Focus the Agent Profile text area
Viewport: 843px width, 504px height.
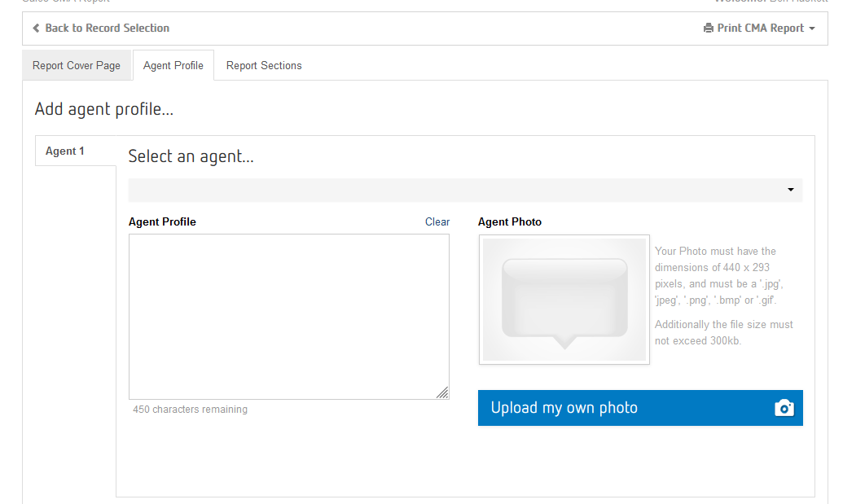coord(288,316)
